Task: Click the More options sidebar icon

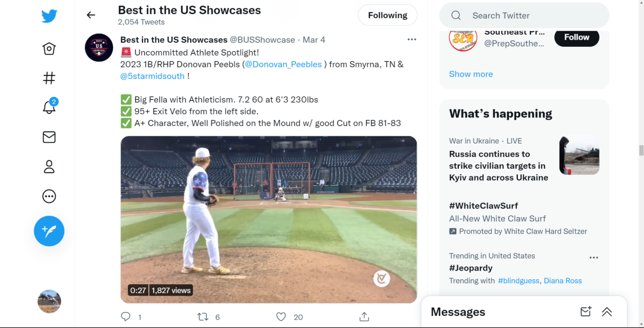Action: (x=49, y=196)
